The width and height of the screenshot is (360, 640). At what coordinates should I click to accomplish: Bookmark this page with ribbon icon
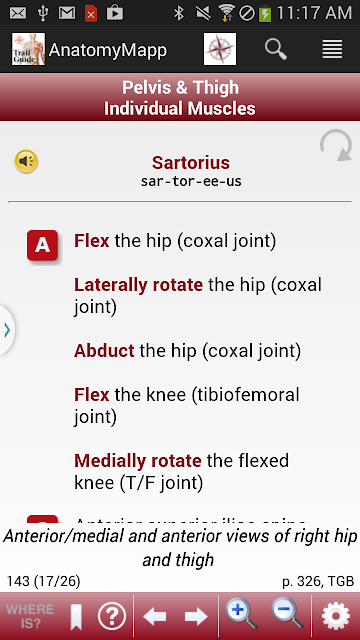pyautogui.click(x=76, y=617)
